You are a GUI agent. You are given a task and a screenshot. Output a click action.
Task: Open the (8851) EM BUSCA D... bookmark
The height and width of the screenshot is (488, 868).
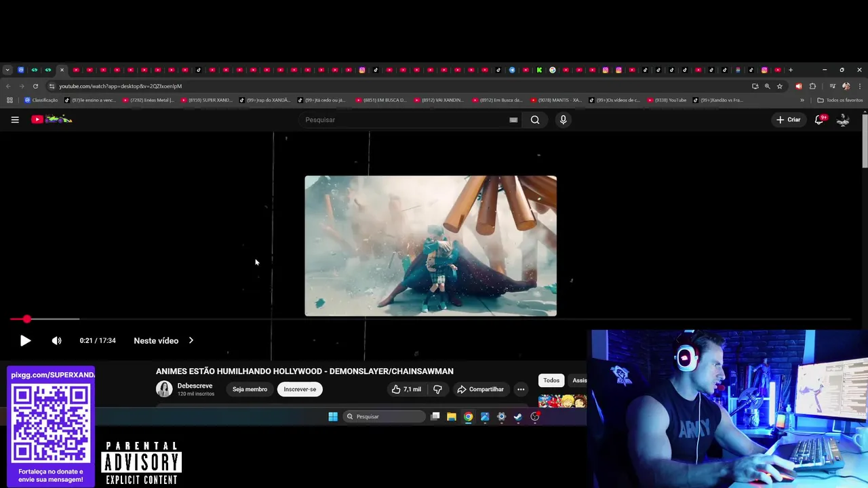tap(382, 100)
